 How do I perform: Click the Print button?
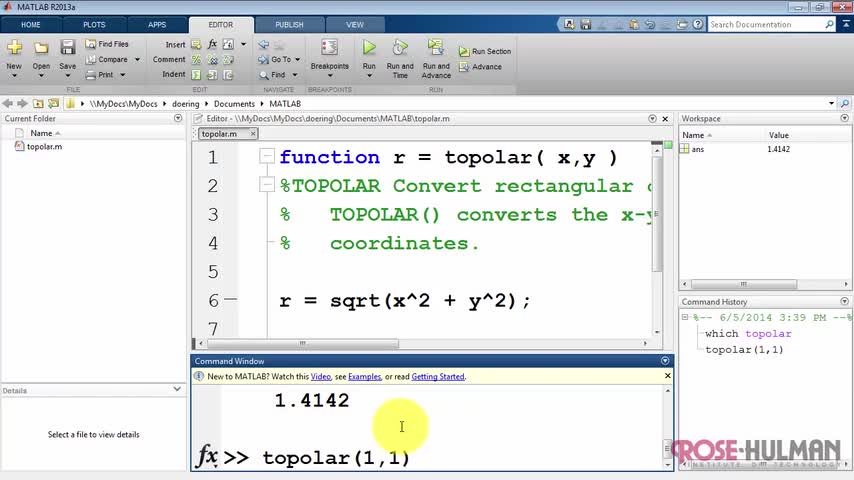click(100, 75)
